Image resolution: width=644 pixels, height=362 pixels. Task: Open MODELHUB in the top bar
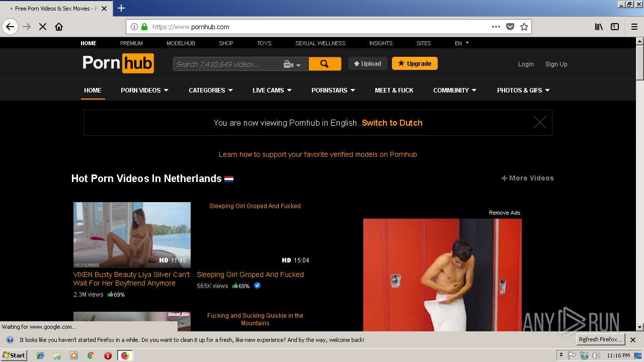tap(181, 43)
